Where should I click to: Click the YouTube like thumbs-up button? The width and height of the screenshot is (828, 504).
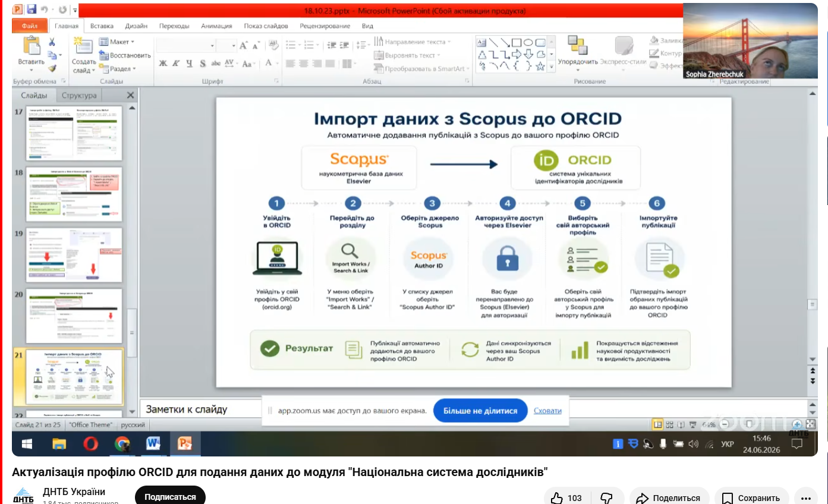point(566,498)
